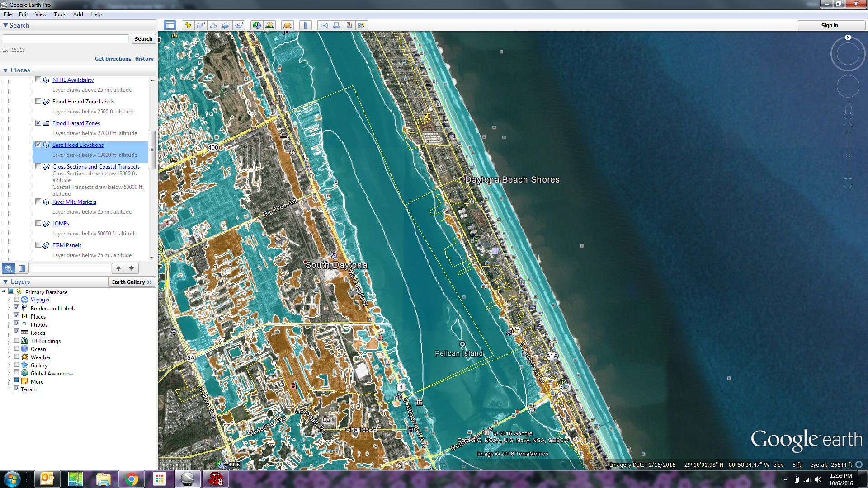The width and height of the screenshot is (868, 488).
Task: Check the FIRM Panels checkbox
Action: click(38, 245)
